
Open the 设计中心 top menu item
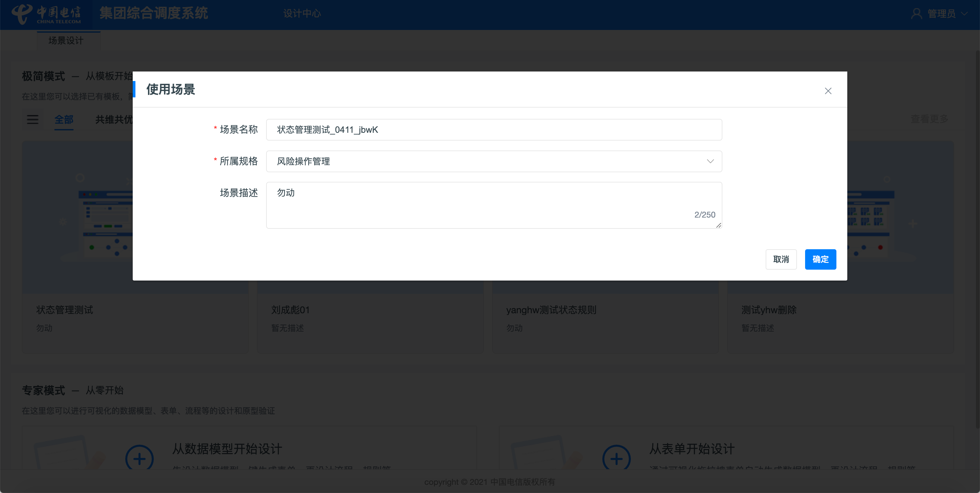coord(302,14)
